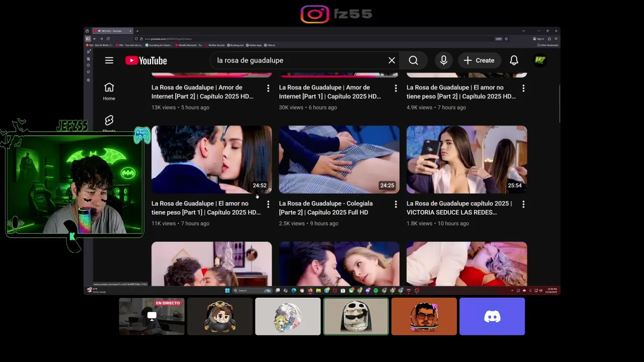Expand the 'Other Bookmarks' folder
This screenshot has height=362, width=644.
point(548,45)
